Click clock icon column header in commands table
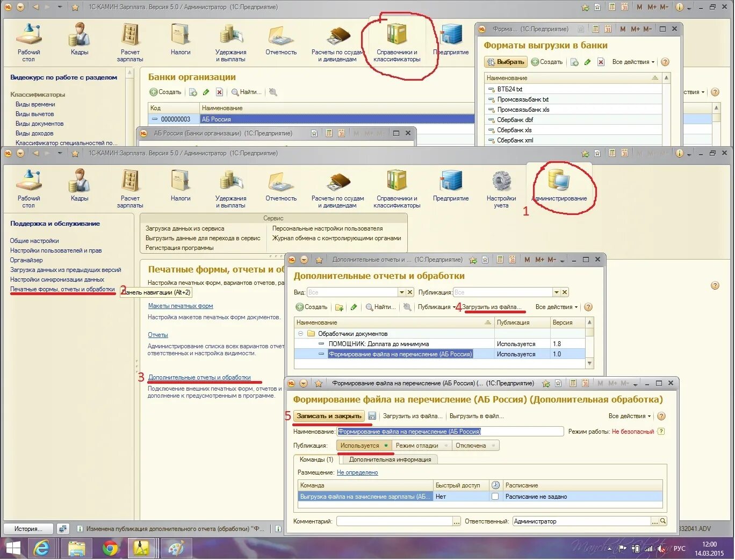 click(x=495, y=485)
